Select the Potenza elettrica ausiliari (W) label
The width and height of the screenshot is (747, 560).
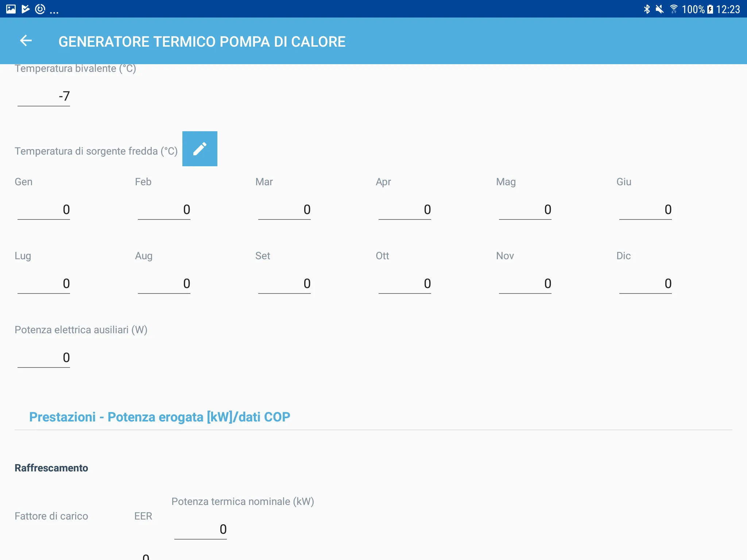click(x=81, y=330)
